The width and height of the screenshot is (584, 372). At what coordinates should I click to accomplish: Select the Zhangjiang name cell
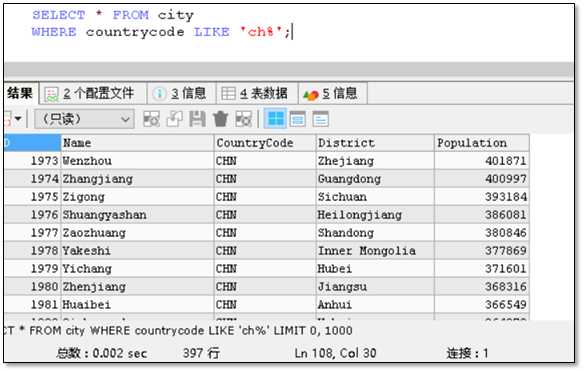(x=137, y=179)
